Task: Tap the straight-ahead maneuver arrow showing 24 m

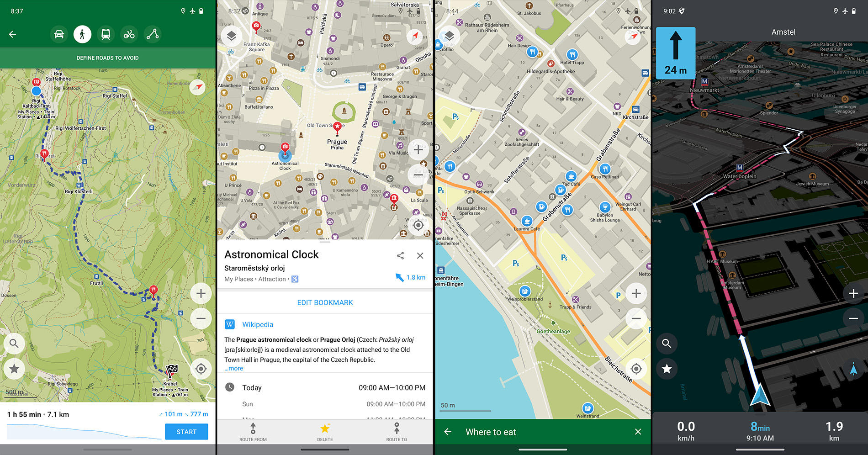Action: tap(676, 53)
